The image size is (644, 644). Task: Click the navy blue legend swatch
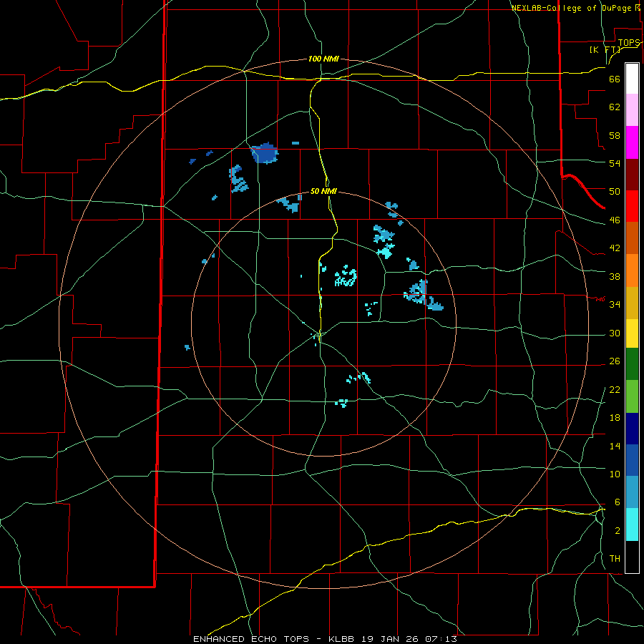pos(632,429)
